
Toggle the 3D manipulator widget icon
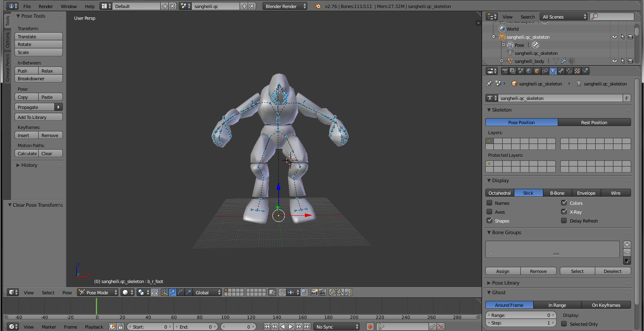(x=164, y=293)
